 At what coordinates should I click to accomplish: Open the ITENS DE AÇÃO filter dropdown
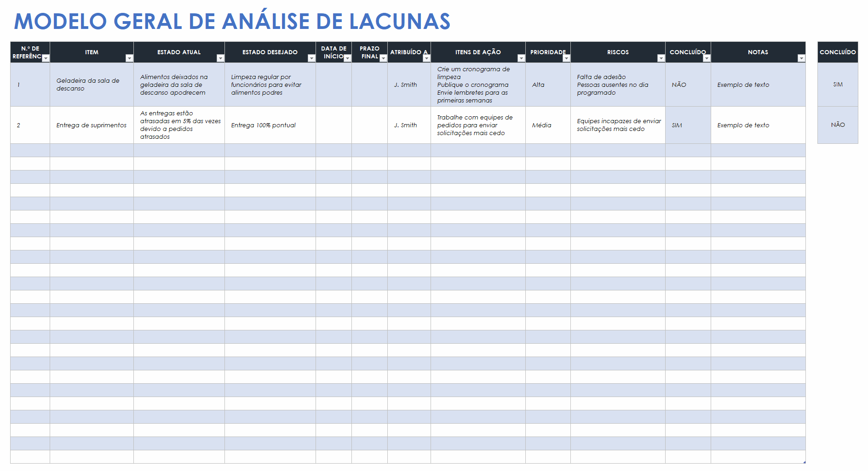521,58
